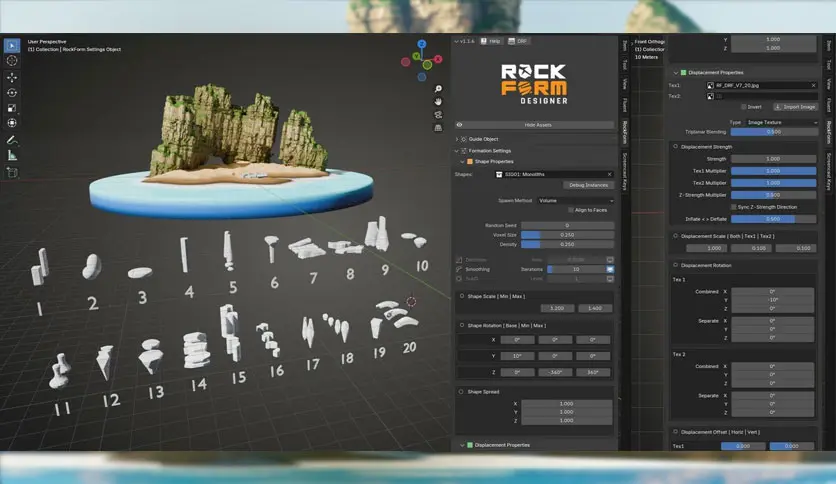Choose the Transform tool
This screenshot has height=484, width=836.
coord(12,123)
